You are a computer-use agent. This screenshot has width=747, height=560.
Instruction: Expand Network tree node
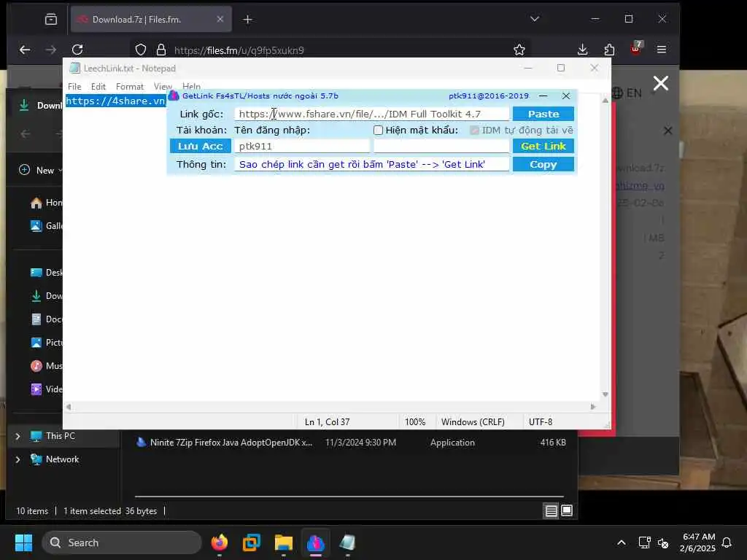tap(18, 459)
